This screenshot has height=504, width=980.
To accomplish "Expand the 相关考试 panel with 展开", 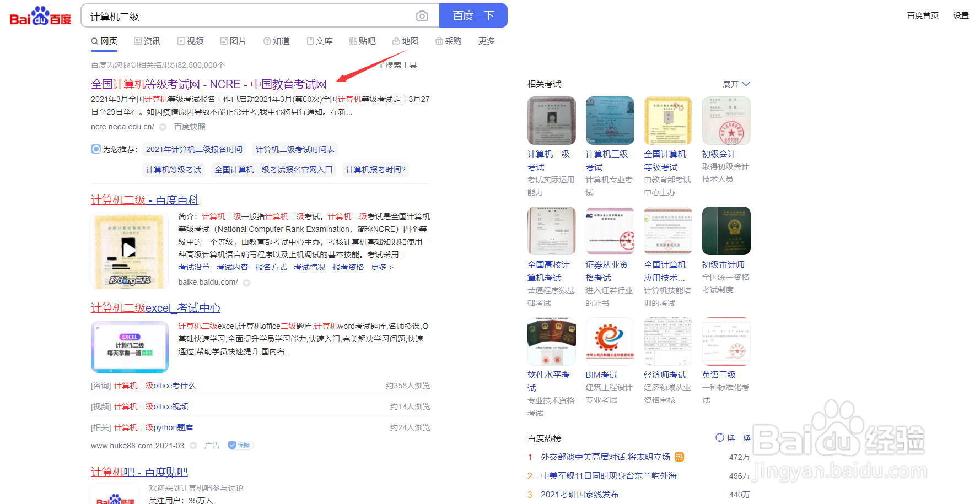I will [736, 84].
